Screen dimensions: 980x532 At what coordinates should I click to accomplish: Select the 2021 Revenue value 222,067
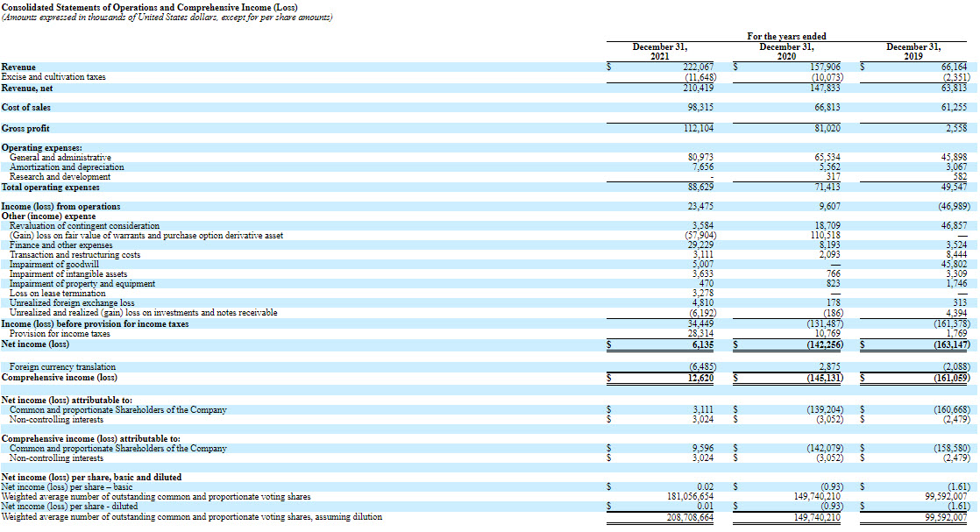[699, 67]
